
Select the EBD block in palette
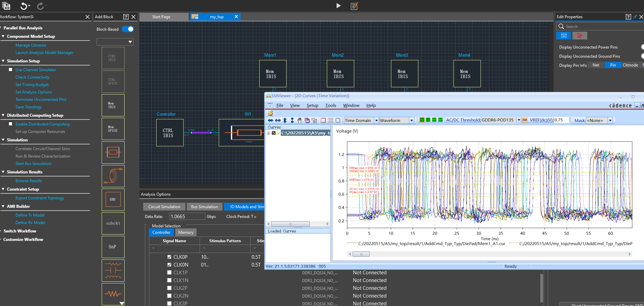(x=113, y=200)
